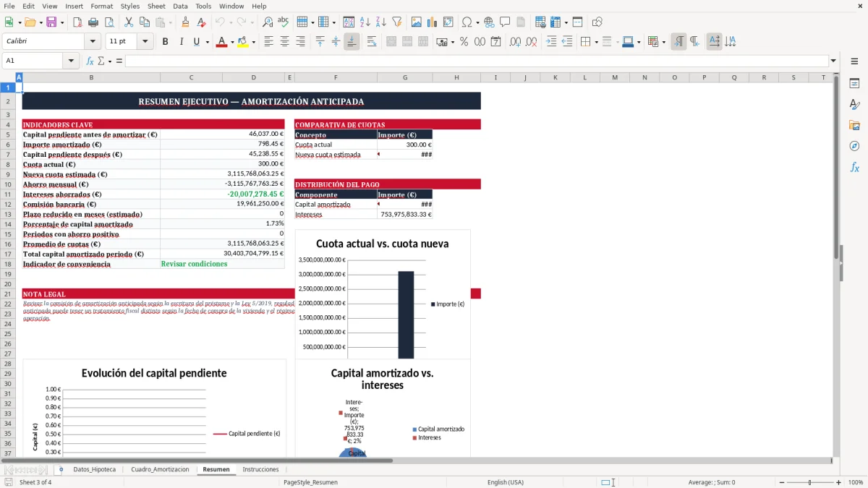
Task: Open the Sheet menu
Action: click(x=156, y=6)
